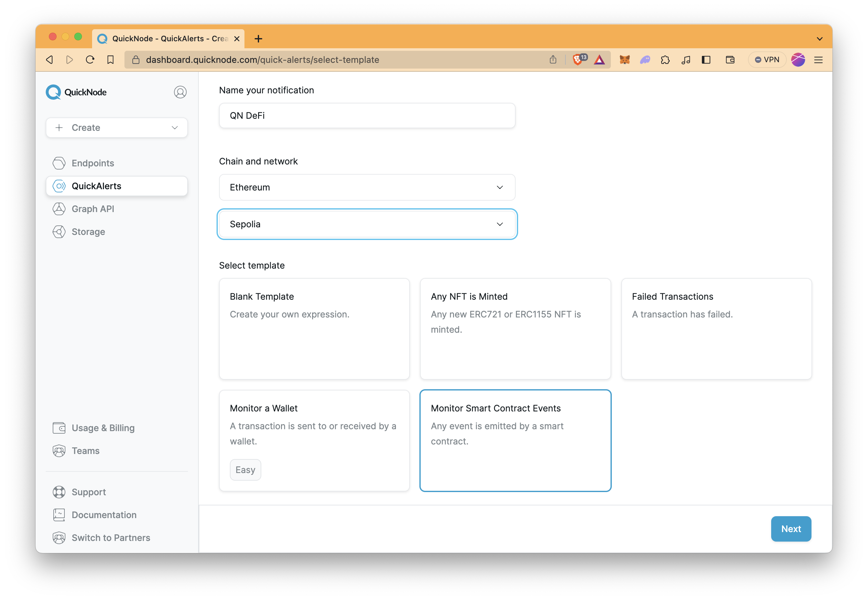Toggle the browser sidebar panel

706,60
